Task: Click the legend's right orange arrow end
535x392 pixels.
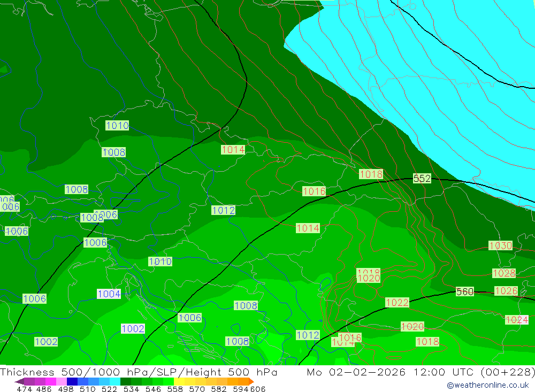Action: coord(251,381)
